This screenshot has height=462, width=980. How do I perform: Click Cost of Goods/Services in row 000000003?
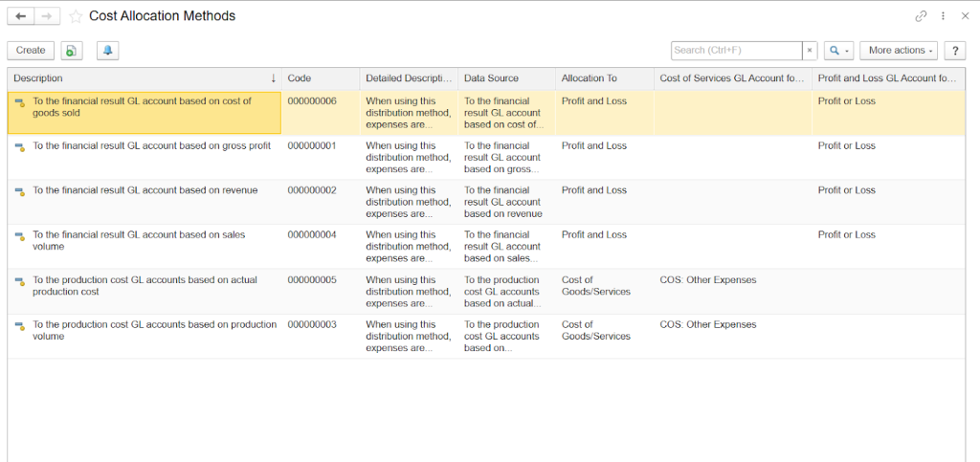click(x=595, y=330)
